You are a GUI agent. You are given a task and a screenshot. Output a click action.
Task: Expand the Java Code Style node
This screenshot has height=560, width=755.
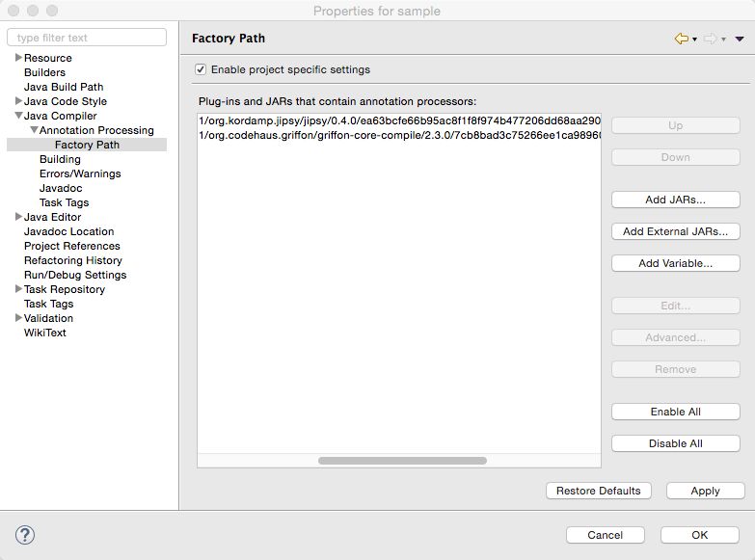[18, 100]
